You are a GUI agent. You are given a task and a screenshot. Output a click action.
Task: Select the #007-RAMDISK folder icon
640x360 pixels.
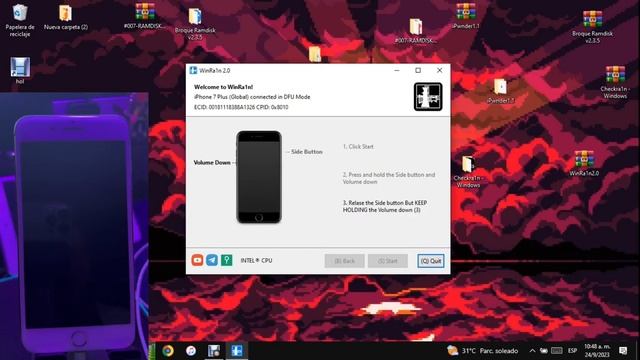point(416,31)
